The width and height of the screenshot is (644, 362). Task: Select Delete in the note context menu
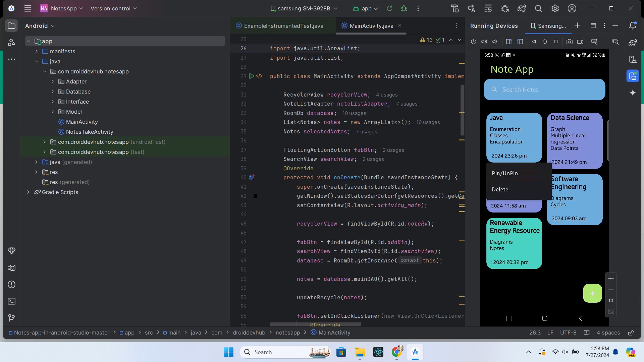click(x=500, y=189)
